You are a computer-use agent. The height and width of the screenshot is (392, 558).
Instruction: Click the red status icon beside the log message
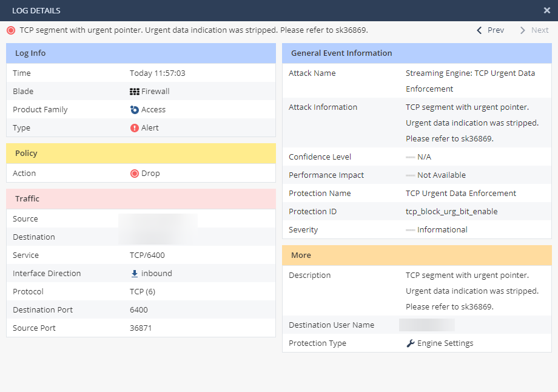coord(11,30)
